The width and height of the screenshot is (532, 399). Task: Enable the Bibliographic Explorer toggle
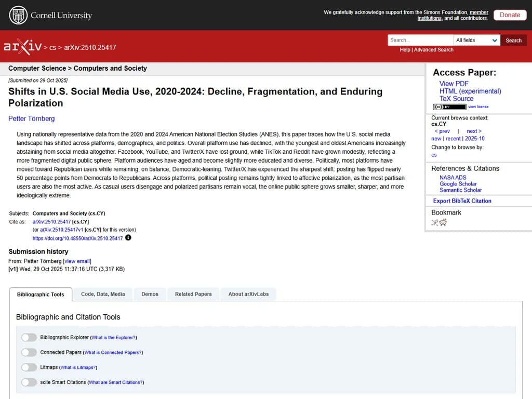tap(29, 337)
